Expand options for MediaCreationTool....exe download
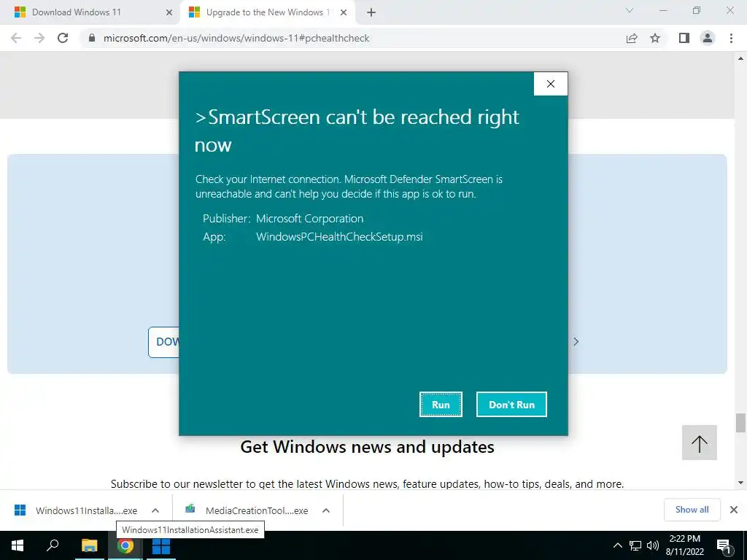747x560 pixels. 326,510
